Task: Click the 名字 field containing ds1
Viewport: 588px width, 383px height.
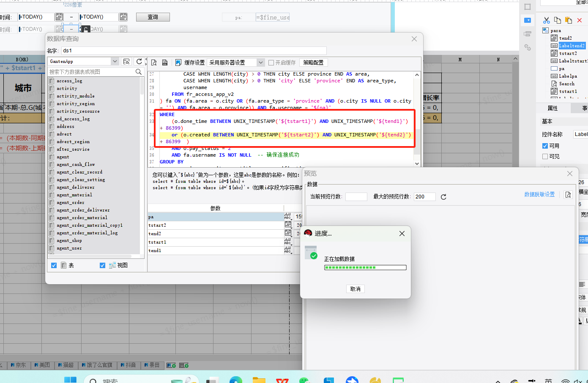Action: coord(194,51)
